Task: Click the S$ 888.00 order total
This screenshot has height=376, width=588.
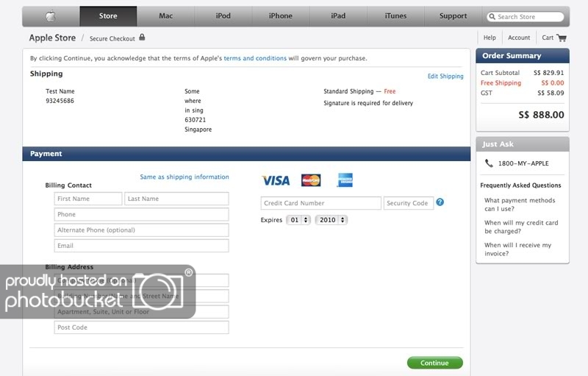Action: [541, 115]
